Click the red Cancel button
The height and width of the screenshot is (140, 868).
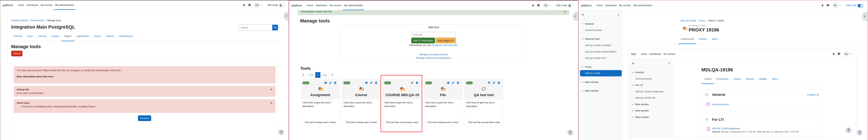[17, 54]
